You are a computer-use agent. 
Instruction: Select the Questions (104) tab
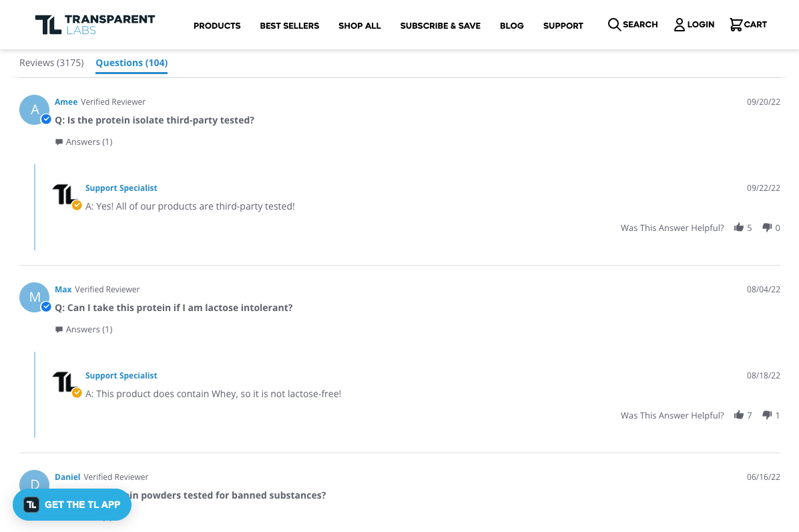click(131, 63)
